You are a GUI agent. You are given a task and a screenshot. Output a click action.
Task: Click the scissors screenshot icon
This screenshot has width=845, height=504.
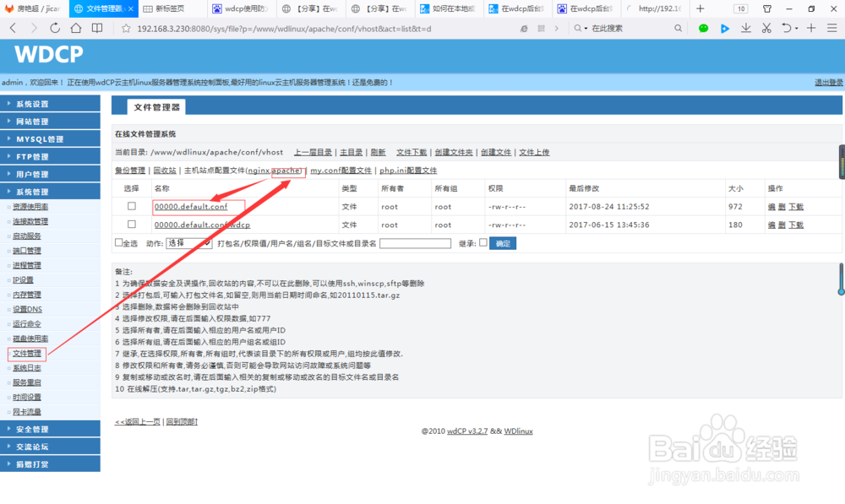766,28
